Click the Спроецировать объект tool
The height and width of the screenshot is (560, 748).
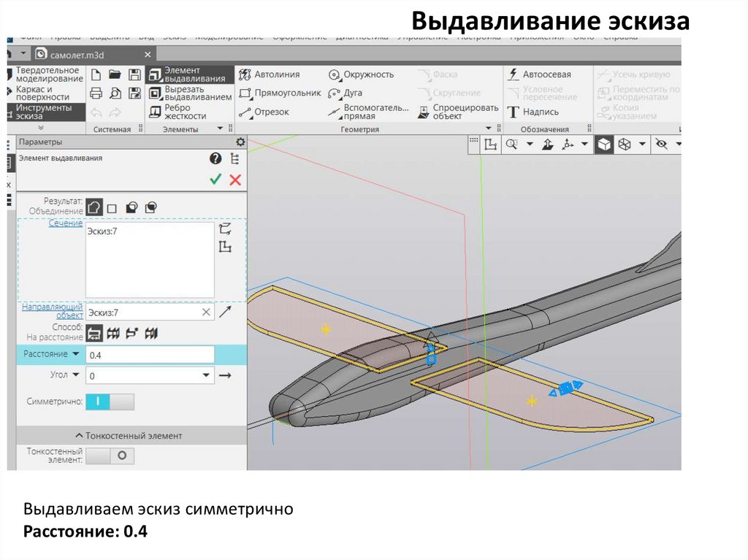point(458,112)
